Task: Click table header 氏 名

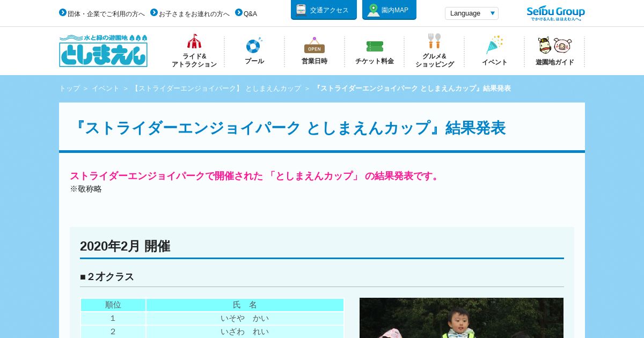Action: [245, 305]
